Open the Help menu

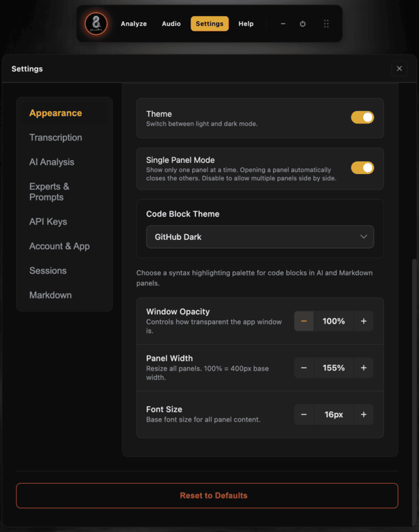point(246,24)
